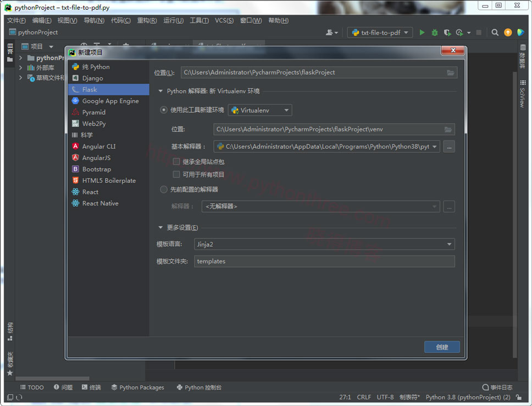This screenshot has height=406, width=532.
Task: Select AngularJS project type
Action: click(x=109, y=158)
